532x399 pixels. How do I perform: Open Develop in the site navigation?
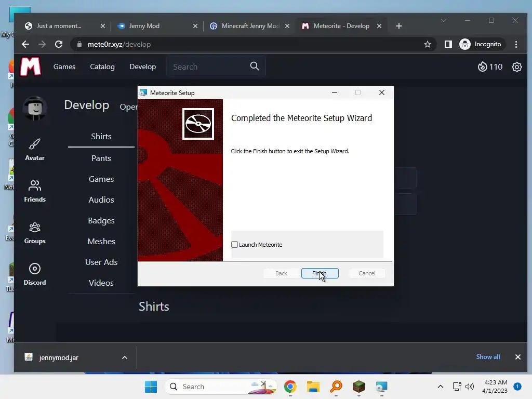click(x=142, y=67)
